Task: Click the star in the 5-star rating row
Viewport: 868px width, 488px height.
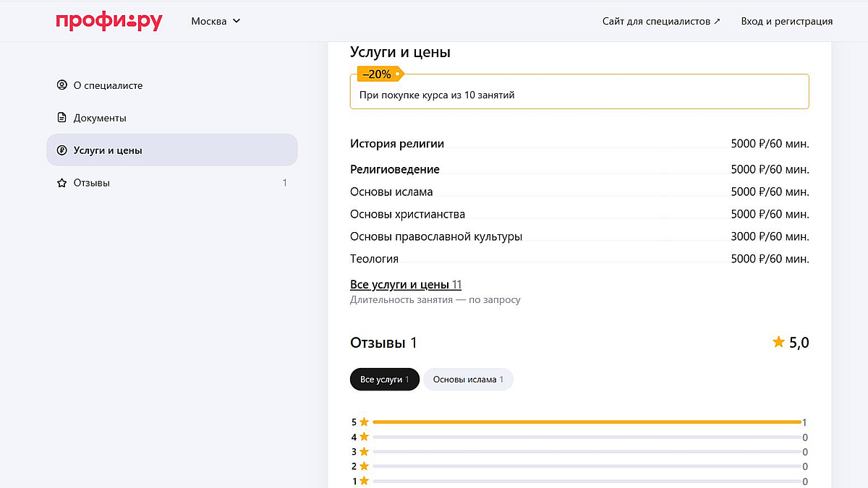Action: pyautogui.click(x=365, y=422)
